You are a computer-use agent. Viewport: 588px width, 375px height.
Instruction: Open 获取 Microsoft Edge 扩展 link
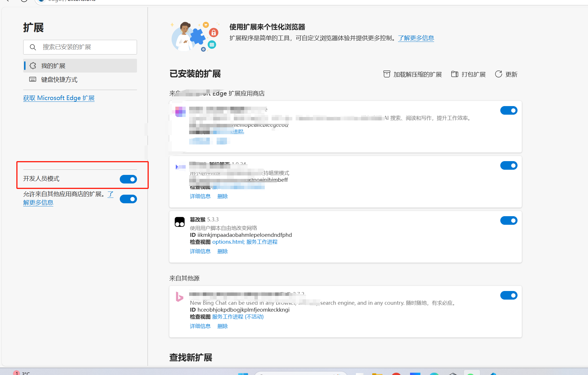pos(59,98)
